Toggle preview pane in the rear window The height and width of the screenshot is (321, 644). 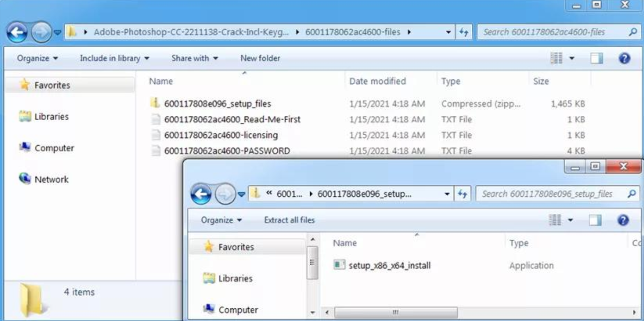596,58
